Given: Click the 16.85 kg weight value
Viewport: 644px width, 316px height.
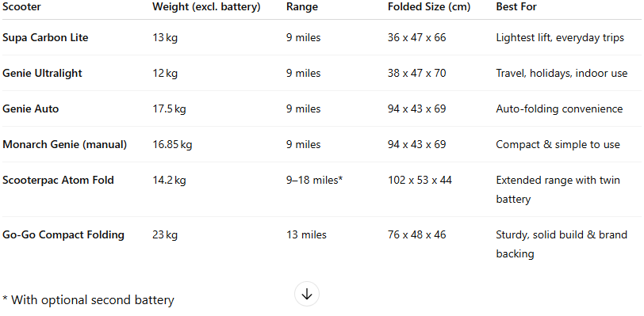Looking at the screenshot, I should click(172, 145).
